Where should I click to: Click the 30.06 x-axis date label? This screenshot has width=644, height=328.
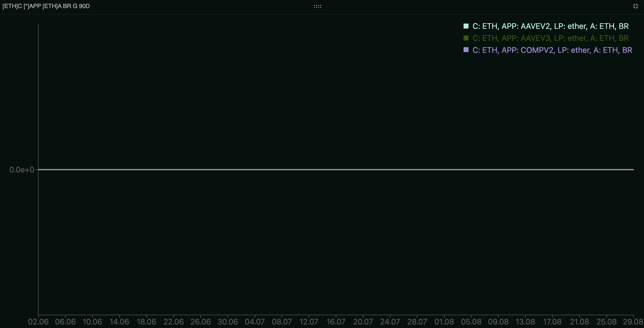click(x=228, y=322)
